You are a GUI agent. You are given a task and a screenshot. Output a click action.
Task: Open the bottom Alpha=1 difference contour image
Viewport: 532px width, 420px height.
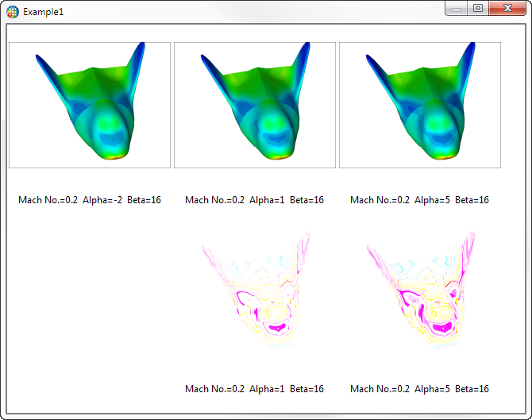coord(255,290)
